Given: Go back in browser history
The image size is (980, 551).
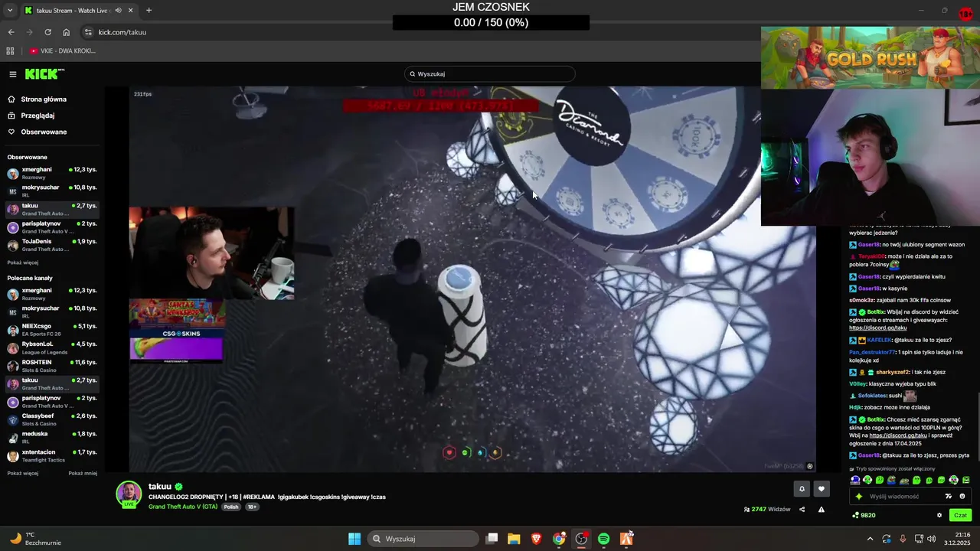Looking at the screenshot, I should [11, 32].
